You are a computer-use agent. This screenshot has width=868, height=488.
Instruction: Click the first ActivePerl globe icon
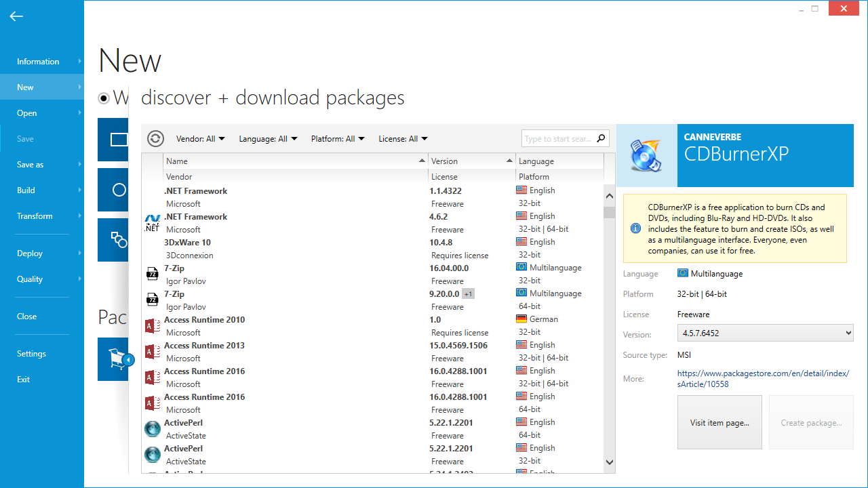[152, 429]
